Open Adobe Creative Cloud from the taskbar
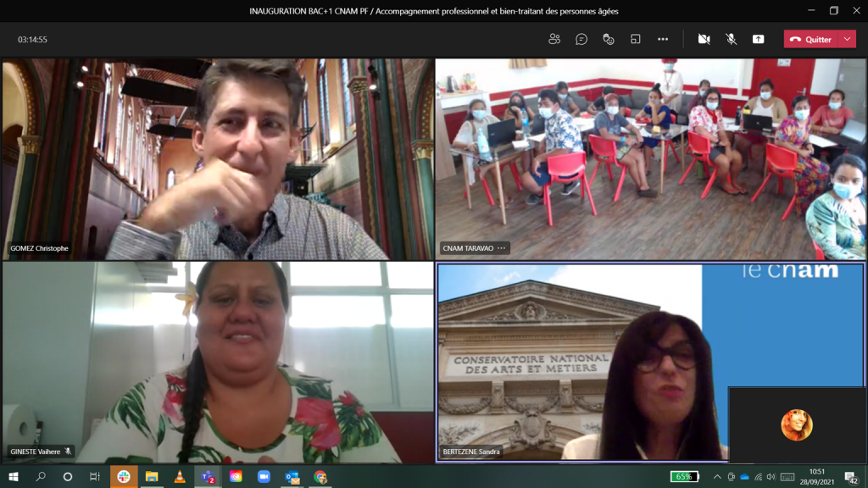Screen dimensions: 868x488 [236, 476]
